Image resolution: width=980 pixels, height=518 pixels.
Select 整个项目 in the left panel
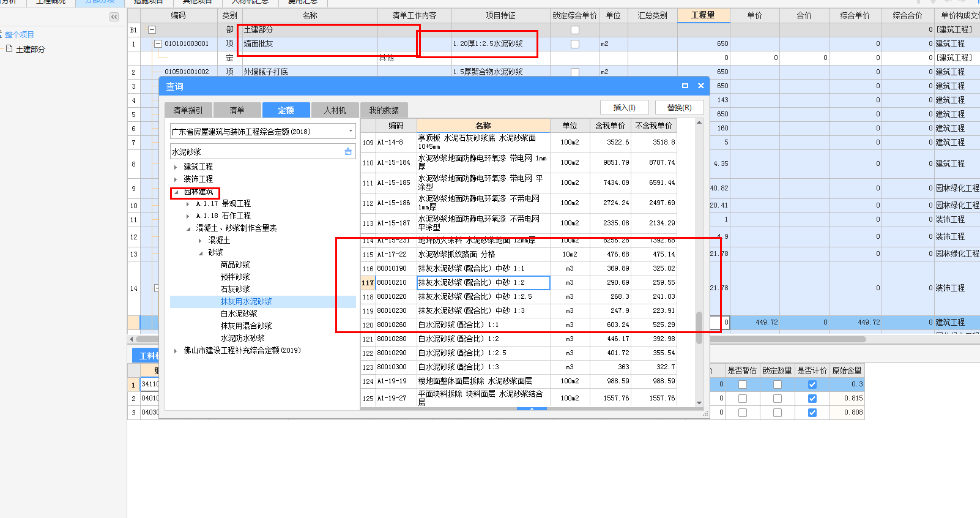click(20, 34)
